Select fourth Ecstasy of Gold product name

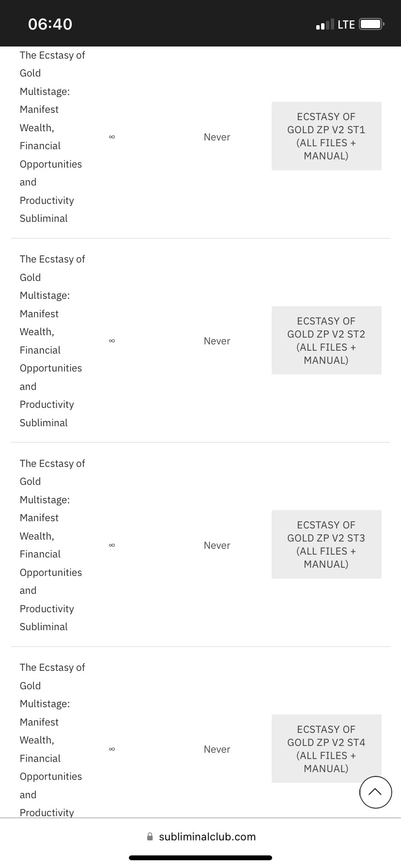point(52,739)
